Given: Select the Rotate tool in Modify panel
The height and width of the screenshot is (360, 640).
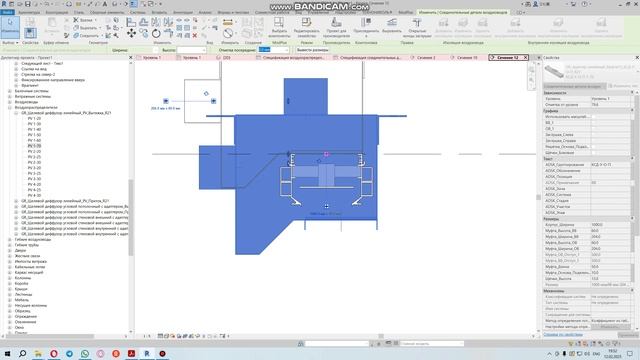Looking at the screenshot, I should click(156, 33).
